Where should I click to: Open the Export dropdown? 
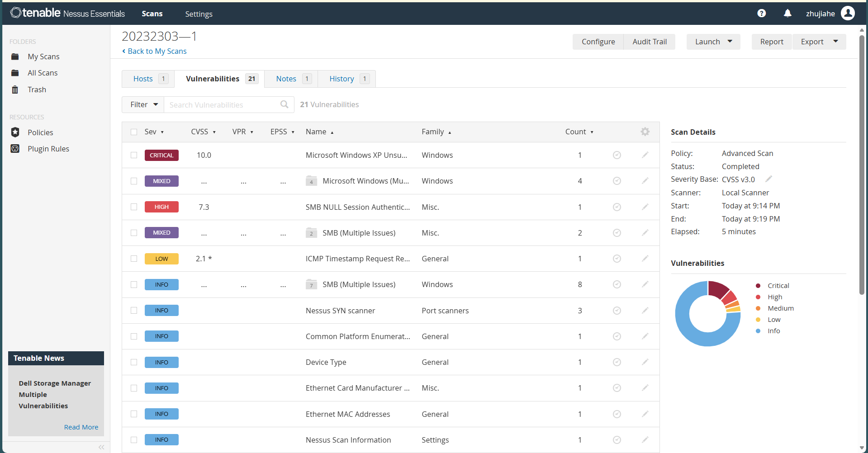819,42
